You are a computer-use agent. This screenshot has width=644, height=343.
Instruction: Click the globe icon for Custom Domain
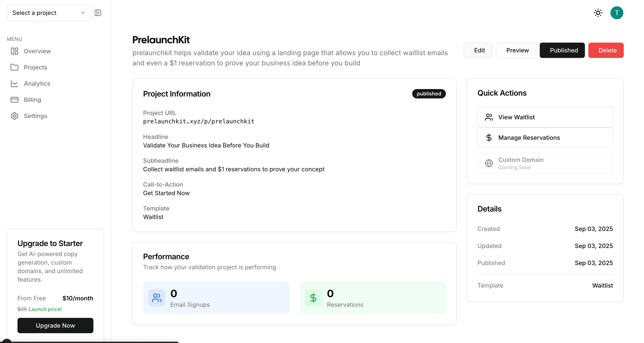click(489, 163)
